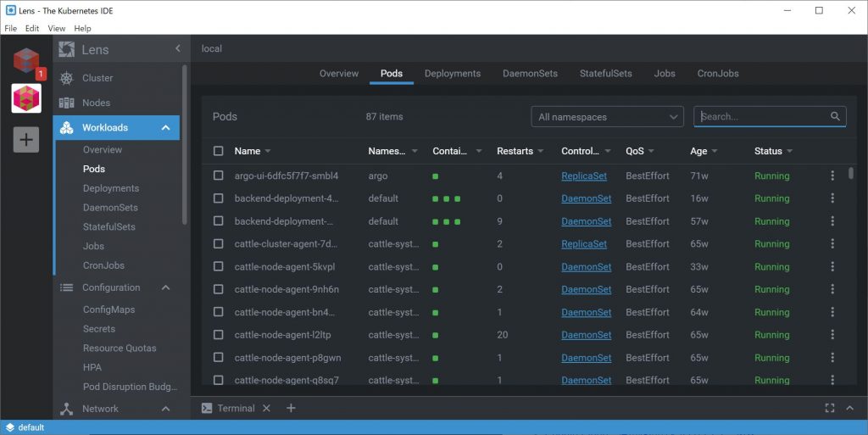
Task: Collapse the Workloads section chevron
Action: 165,128
